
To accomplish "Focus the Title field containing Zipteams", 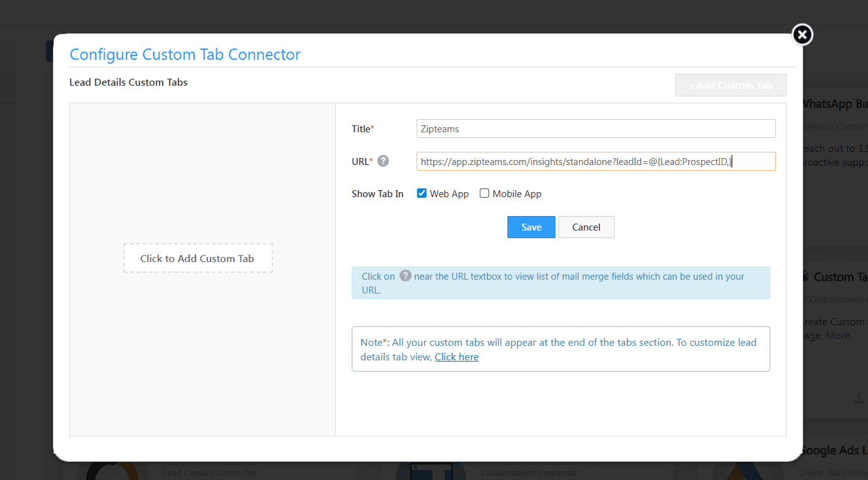I will [596, 129].
